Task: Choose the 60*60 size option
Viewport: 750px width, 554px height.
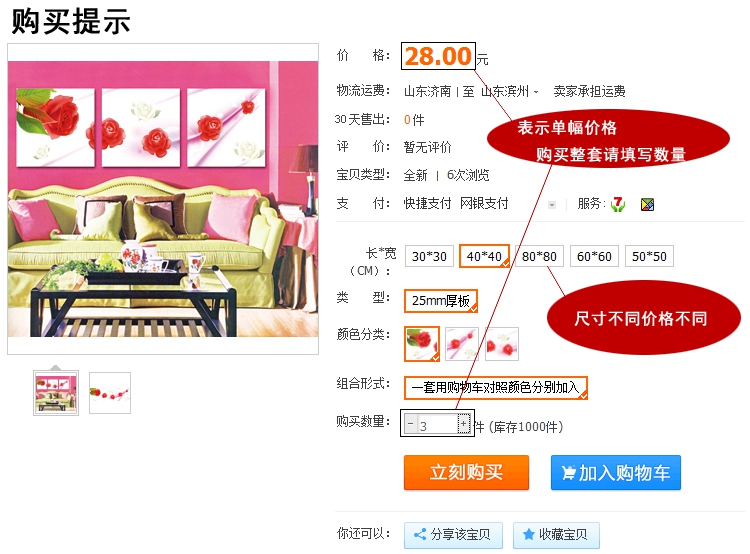Action: click(594, 256)
